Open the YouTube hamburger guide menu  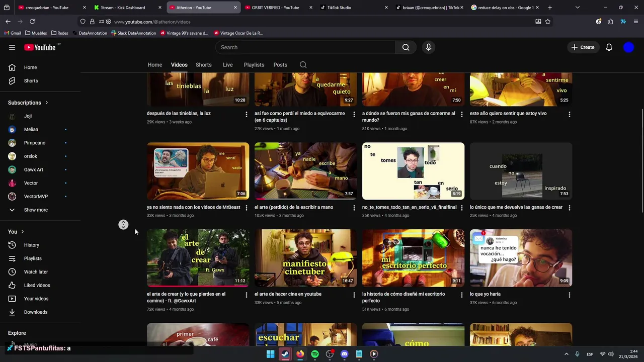click(12, 47)
